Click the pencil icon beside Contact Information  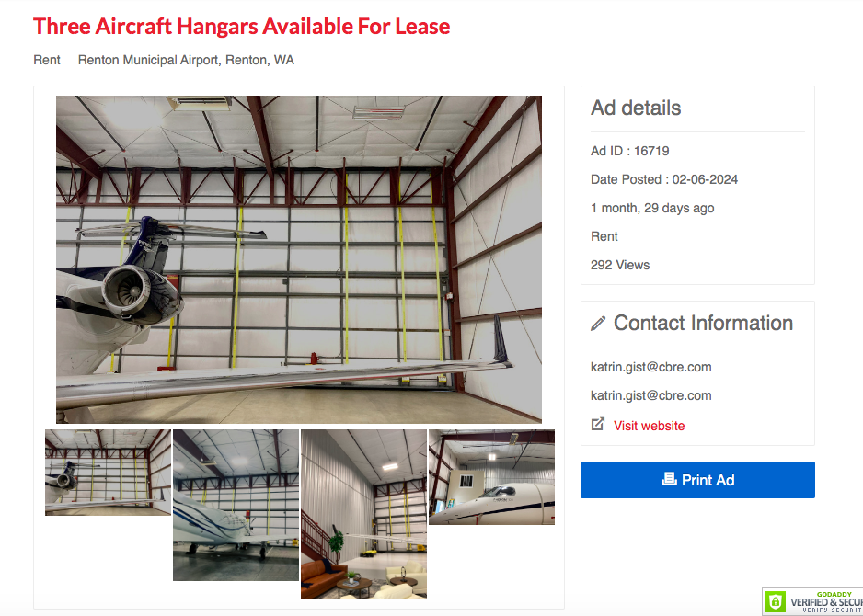598,324
